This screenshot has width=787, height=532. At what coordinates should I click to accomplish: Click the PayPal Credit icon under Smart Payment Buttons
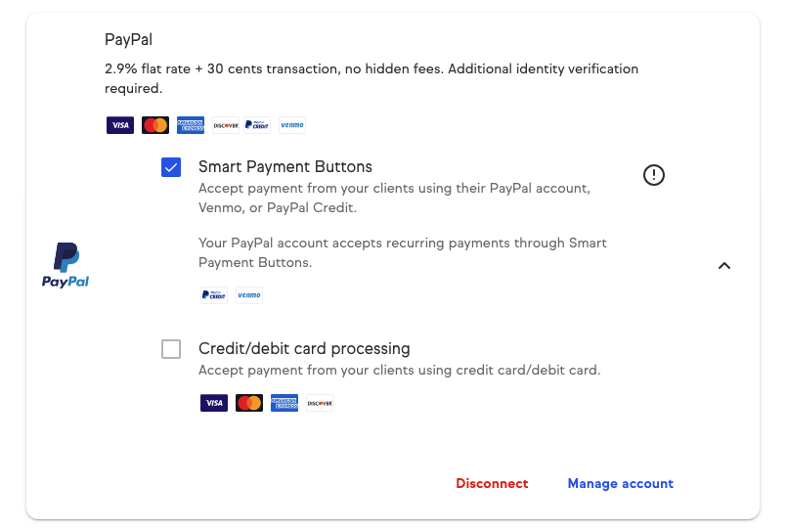click(214, 295)
